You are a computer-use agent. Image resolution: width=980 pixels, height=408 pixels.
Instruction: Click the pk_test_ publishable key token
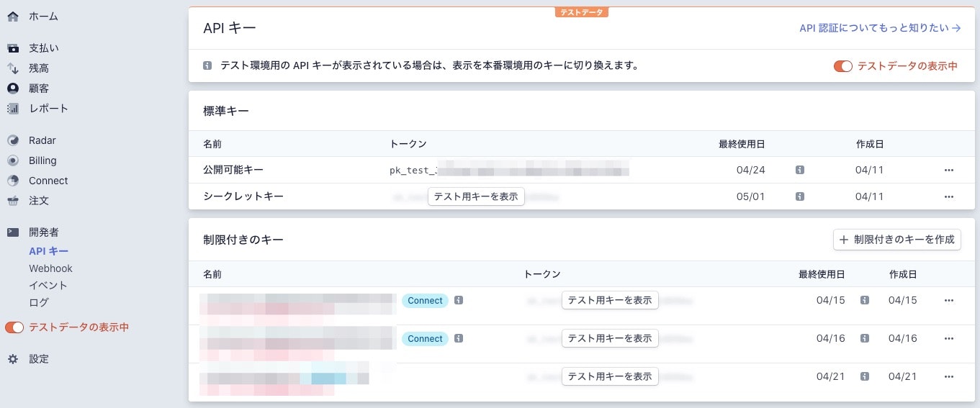coord(509,171)
